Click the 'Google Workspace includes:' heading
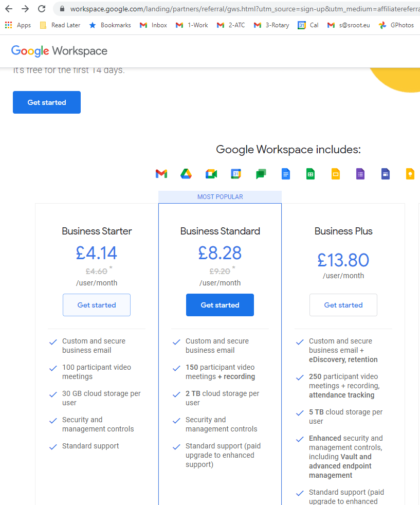The image size is (420, 505). [x=288, y=150]
